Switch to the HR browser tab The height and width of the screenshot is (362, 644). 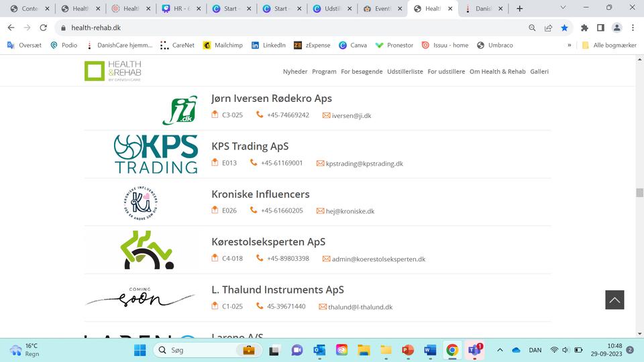pos(181,8)
